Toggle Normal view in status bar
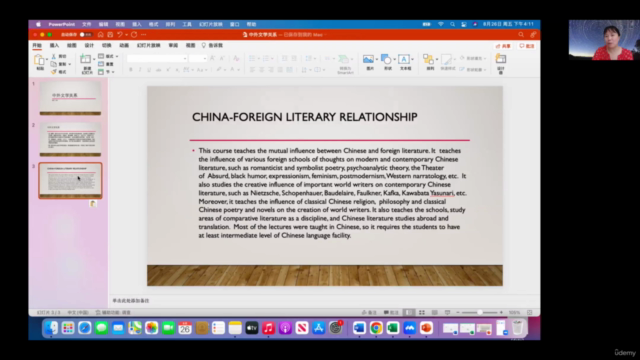 click(409, 312)
